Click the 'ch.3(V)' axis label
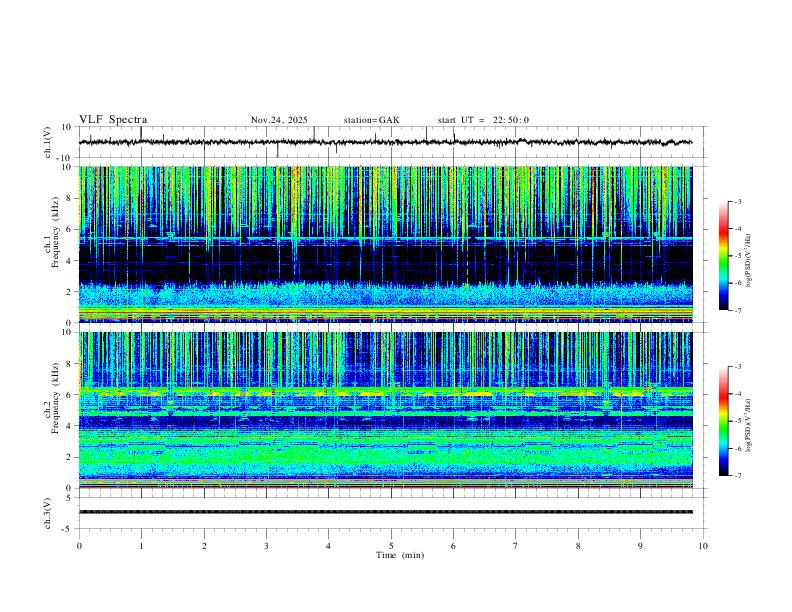 (48, 513)
